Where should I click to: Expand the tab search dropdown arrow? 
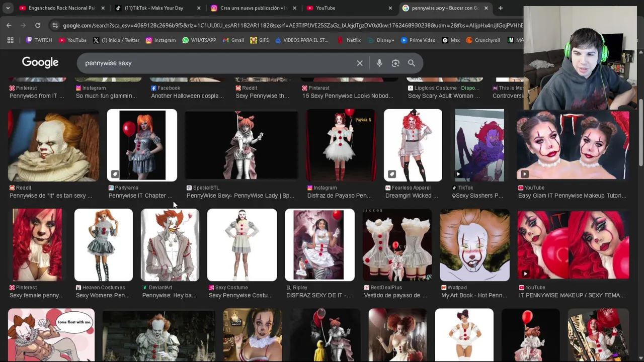coord(8,8)
